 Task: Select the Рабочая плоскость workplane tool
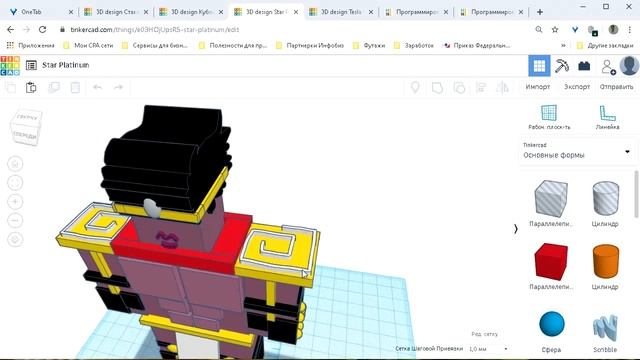549,118
